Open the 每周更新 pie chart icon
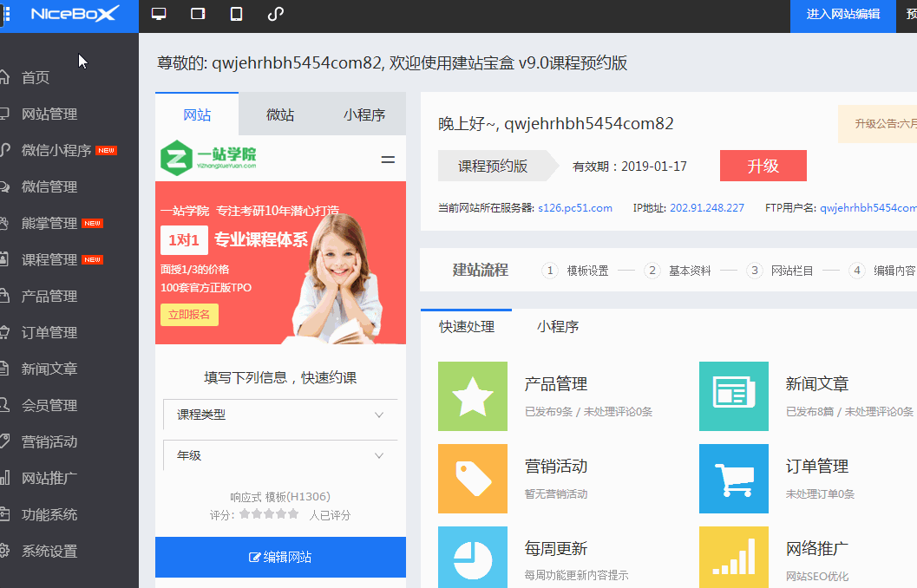Viewport: 917px width, 588px height. point(473,557)
